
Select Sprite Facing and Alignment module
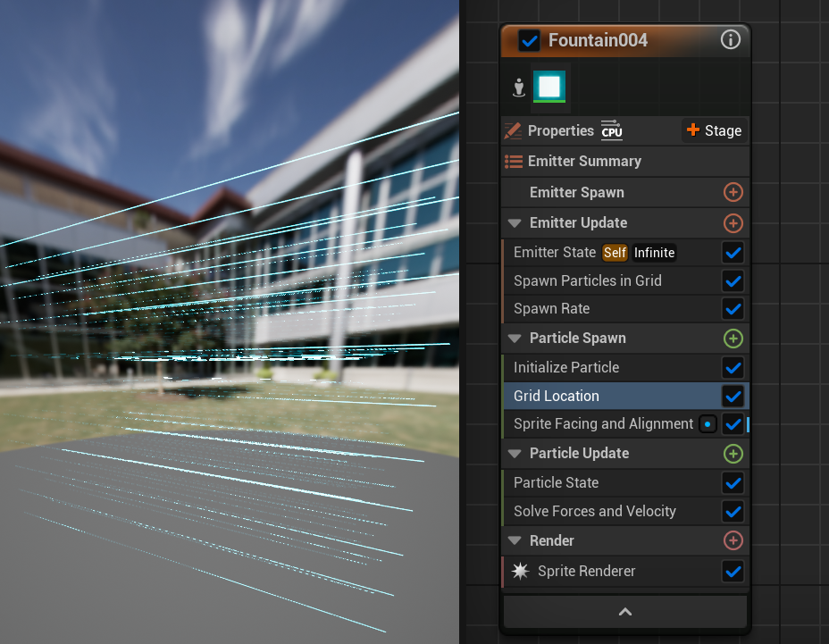625,424
